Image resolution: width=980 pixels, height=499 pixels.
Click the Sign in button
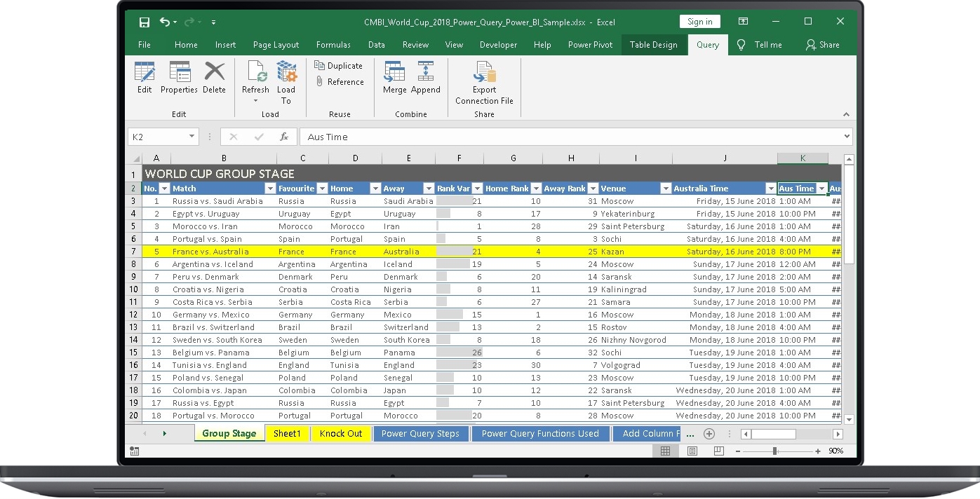pos(699,22)
